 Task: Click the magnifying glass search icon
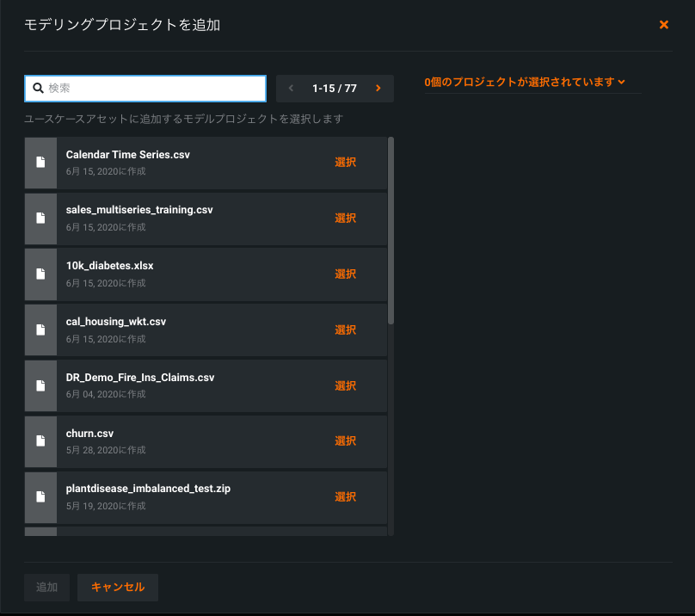(x=38, y=89)
